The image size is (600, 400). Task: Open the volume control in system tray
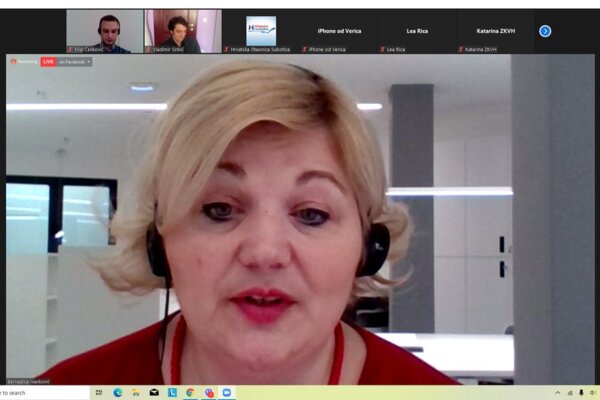coord(592,393)
